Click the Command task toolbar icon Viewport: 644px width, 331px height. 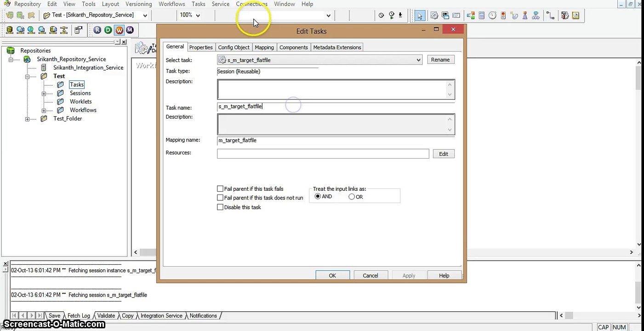445,16
